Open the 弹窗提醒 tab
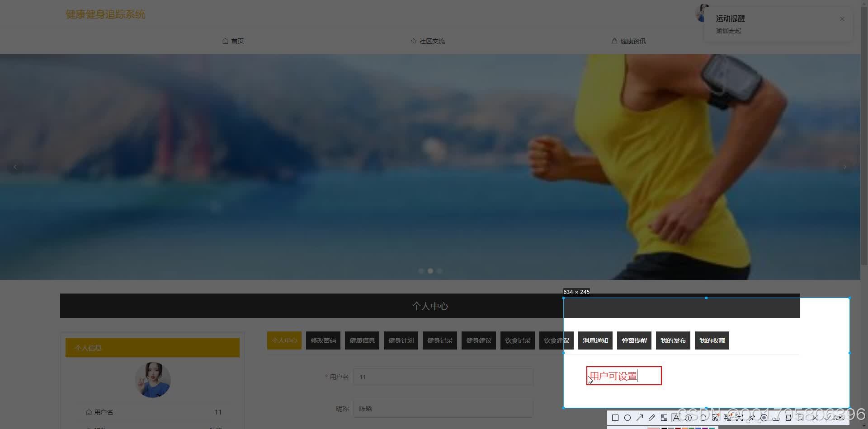Screen dimensions: 868x429 634,340
